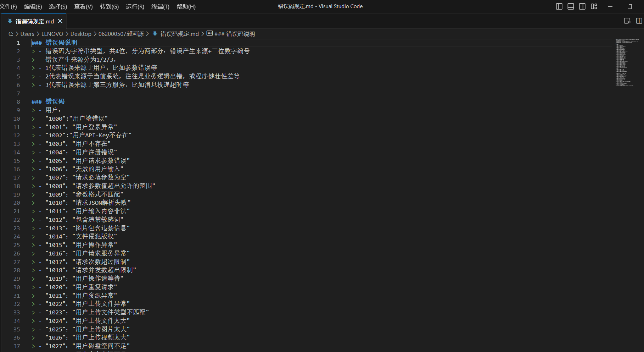Expand the Users breadcrumb segment

click(27, 34)
